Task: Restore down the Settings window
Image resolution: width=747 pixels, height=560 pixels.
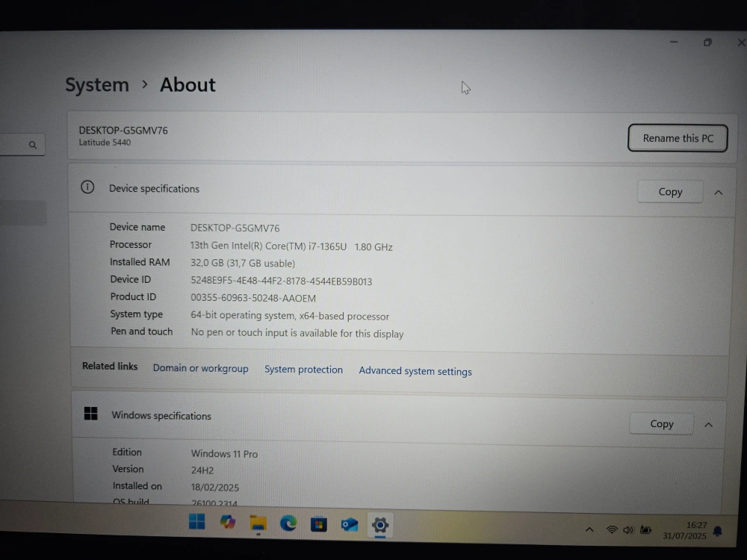Action: click(707, 43)
